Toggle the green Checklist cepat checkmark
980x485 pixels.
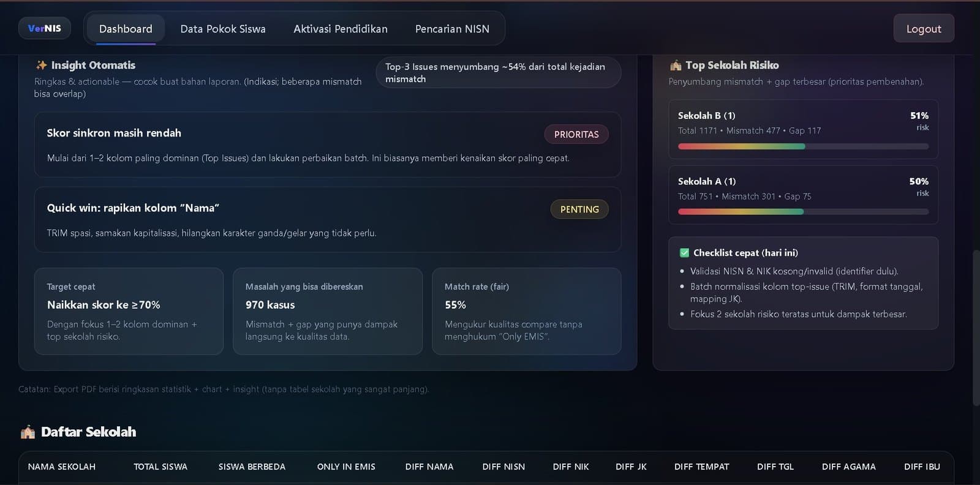tap(684, 253)
